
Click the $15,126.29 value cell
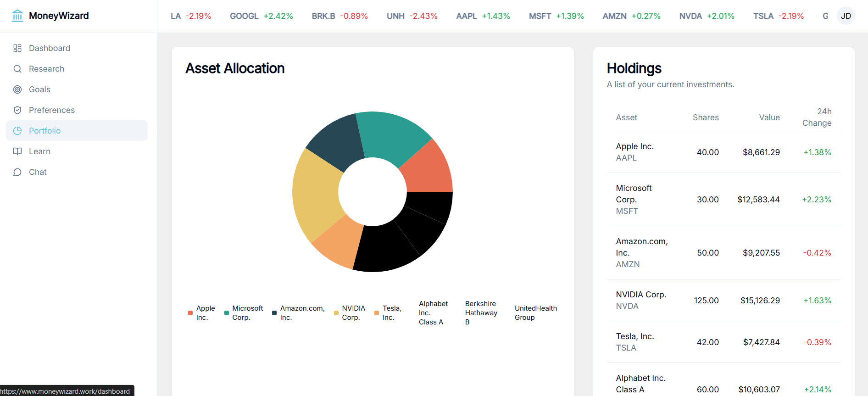[760, 301]
